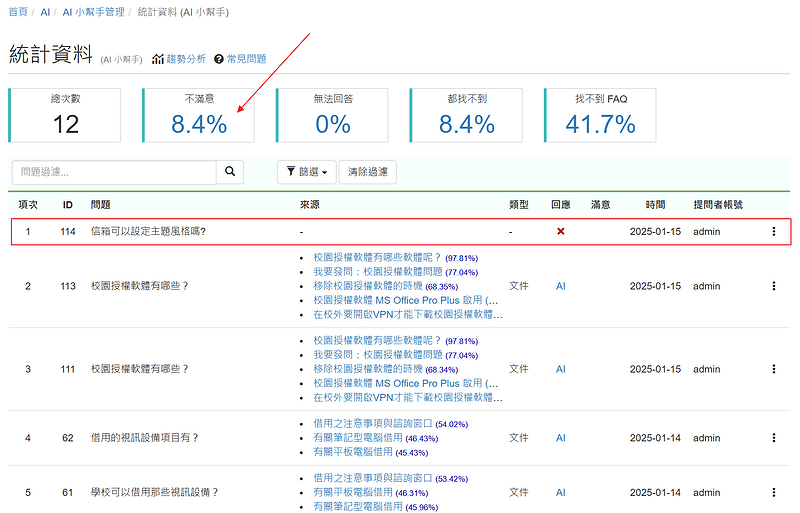Viewport: 800px width, 513px height.
Task: Go to 首頁 in the breadcrumb
Action: click(18, 11)
